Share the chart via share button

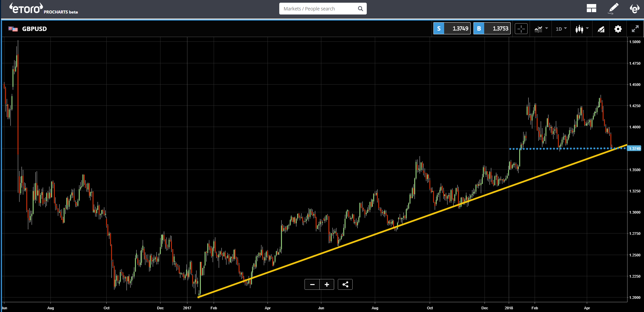pyautogui.click(x=345, y=284)
